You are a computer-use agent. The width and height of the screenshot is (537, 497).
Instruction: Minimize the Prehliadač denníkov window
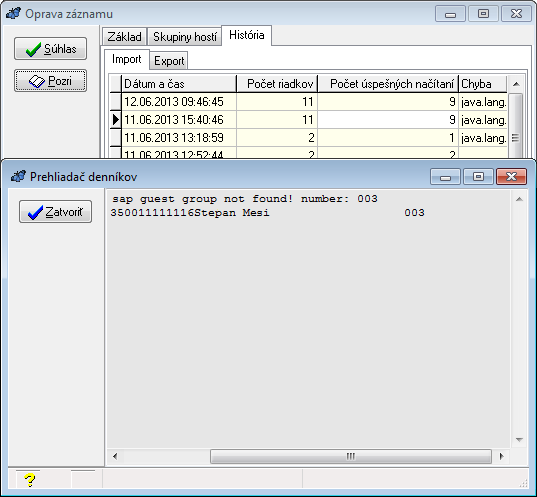pyautogui.click(x=445, y=176)
